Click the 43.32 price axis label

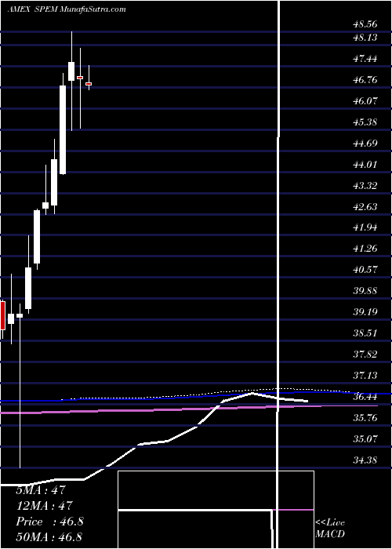pos(365,186)
